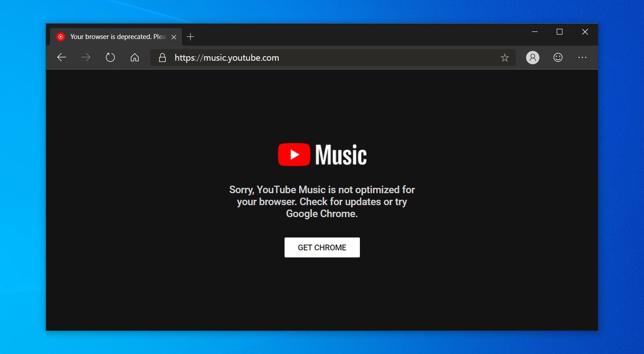Click the 'not optimized for your browser' message

(322, 202)
